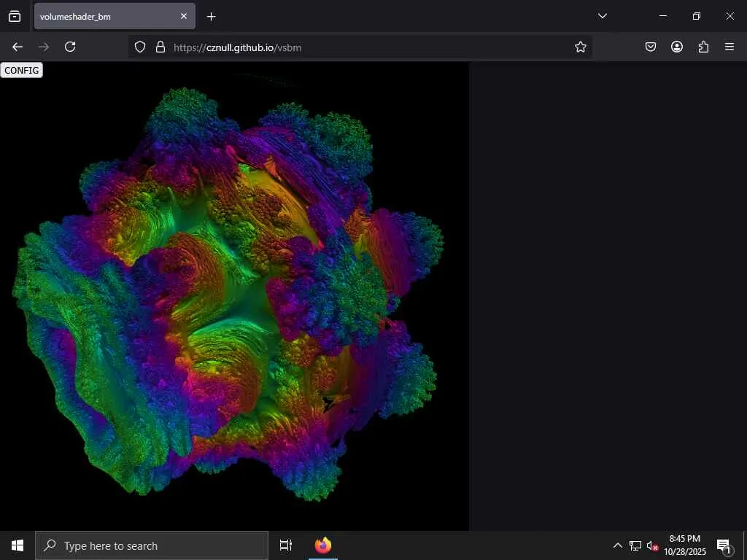Screen dimensions: 747x560
Task: Save page to Pocket
Action: (651, 47)
